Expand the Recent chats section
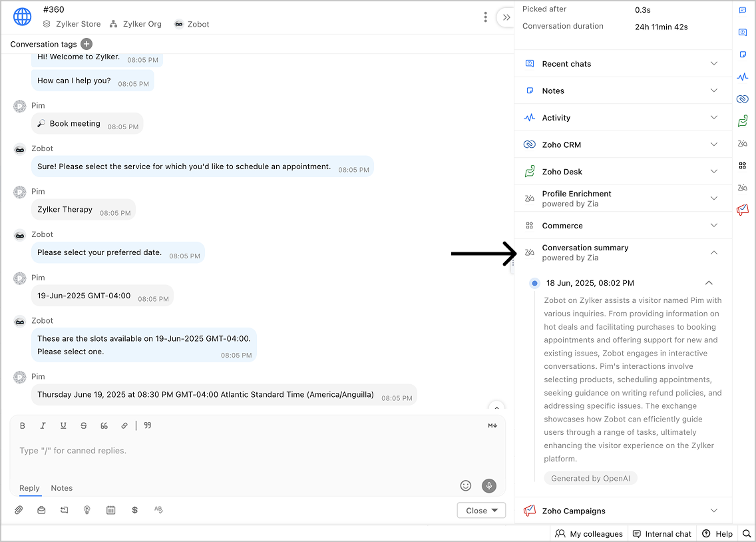The image size is (756, 542). coord(623,64)
